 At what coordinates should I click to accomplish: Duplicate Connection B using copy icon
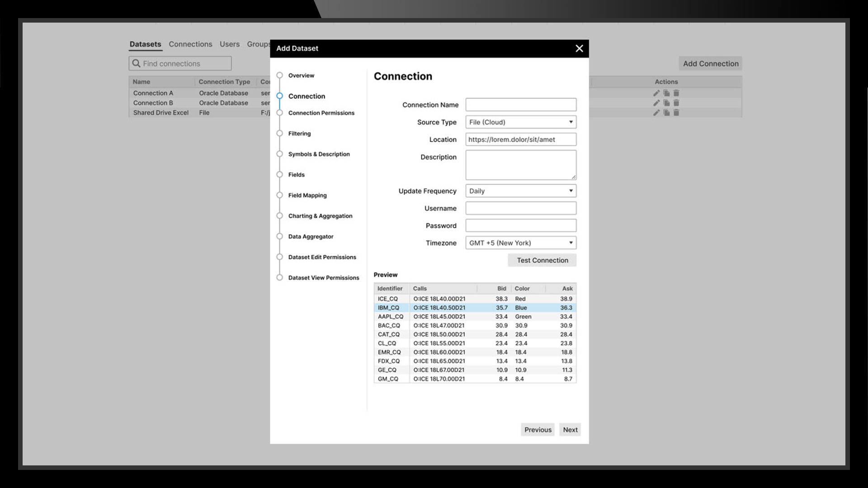pyautogui.click(x=666, y=103)
